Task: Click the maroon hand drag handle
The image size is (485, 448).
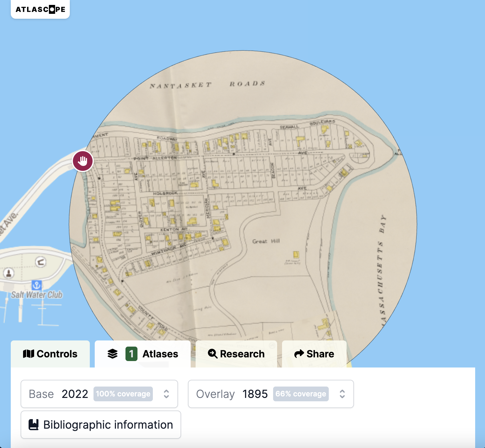Action: coord(83,161)
